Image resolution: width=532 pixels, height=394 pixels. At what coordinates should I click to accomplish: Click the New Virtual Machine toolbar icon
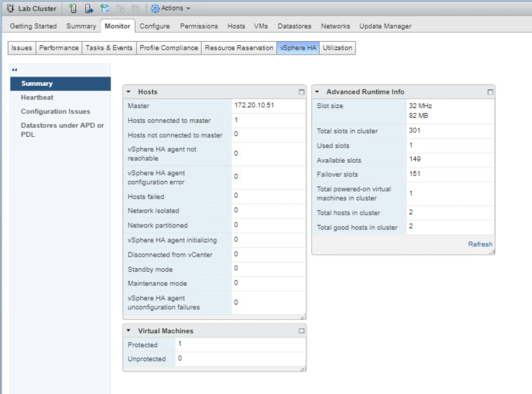(x=105, y=9)
